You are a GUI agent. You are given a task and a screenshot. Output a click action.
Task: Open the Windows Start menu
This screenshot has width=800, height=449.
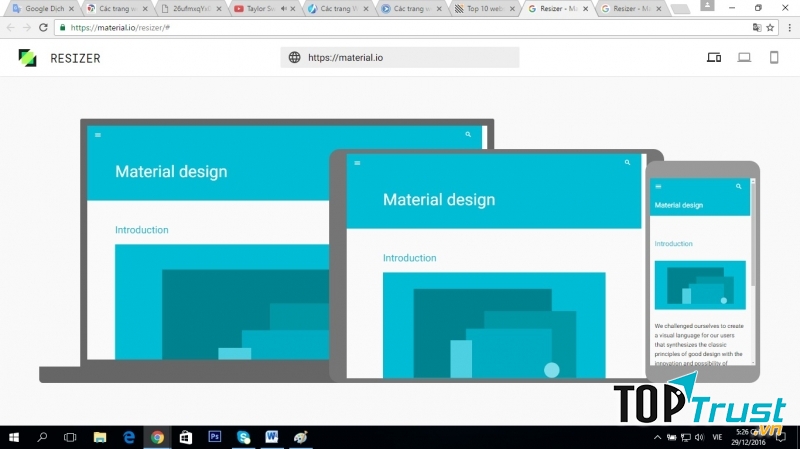[x=14, y=437]
